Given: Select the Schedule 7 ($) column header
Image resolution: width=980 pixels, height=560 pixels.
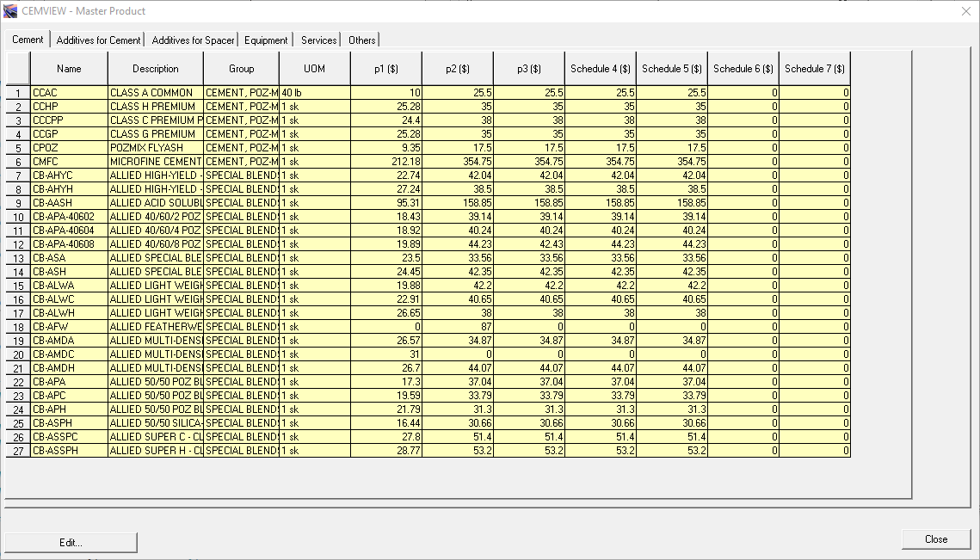Looking at the screenshot, I should pyautogui.click(x=814, y=69).
